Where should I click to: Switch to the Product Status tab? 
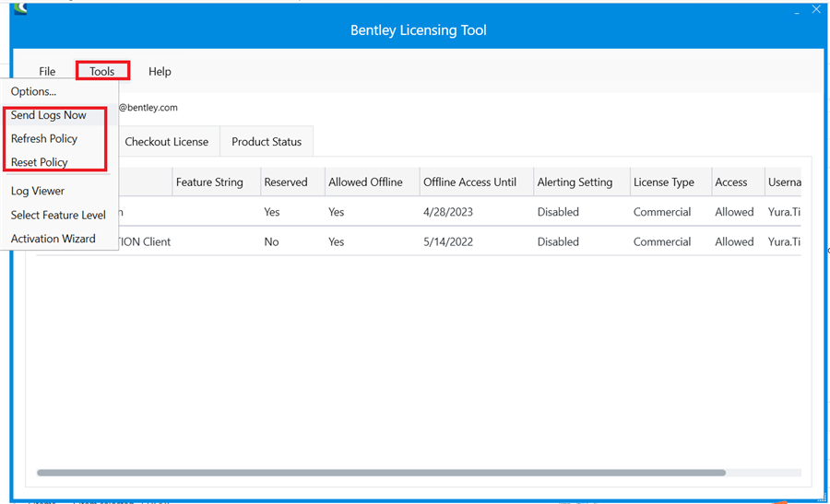[x=267, y=142]
